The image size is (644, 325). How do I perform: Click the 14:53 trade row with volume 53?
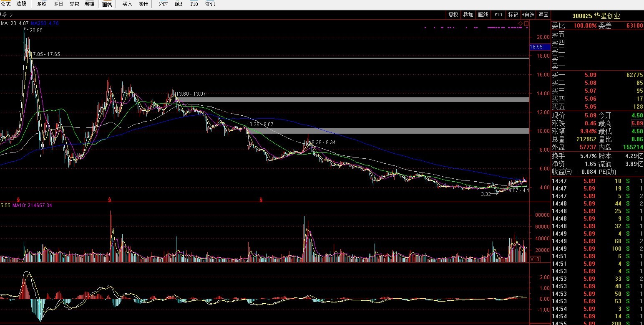click(x=597, y=301)
